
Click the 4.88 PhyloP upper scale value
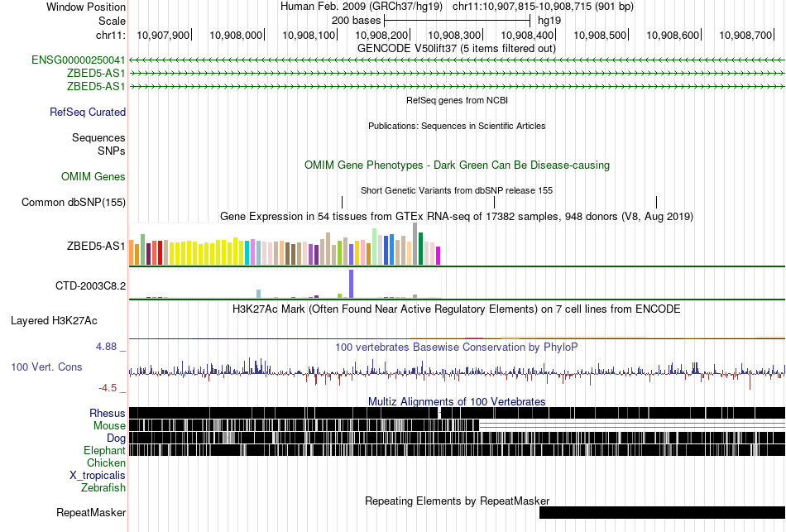pyautogui.click(x=107, y=347)
